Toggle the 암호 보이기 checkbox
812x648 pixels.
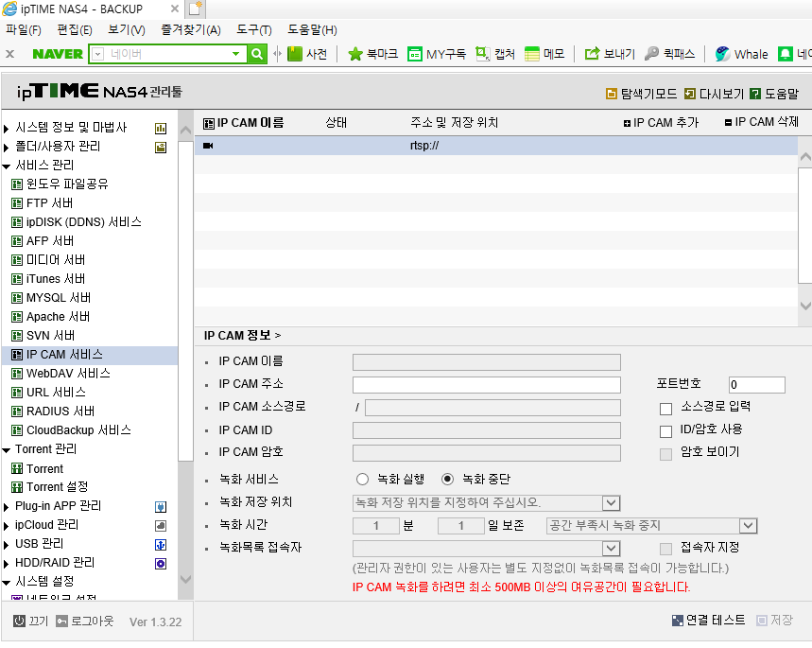(x=666, y=454)
